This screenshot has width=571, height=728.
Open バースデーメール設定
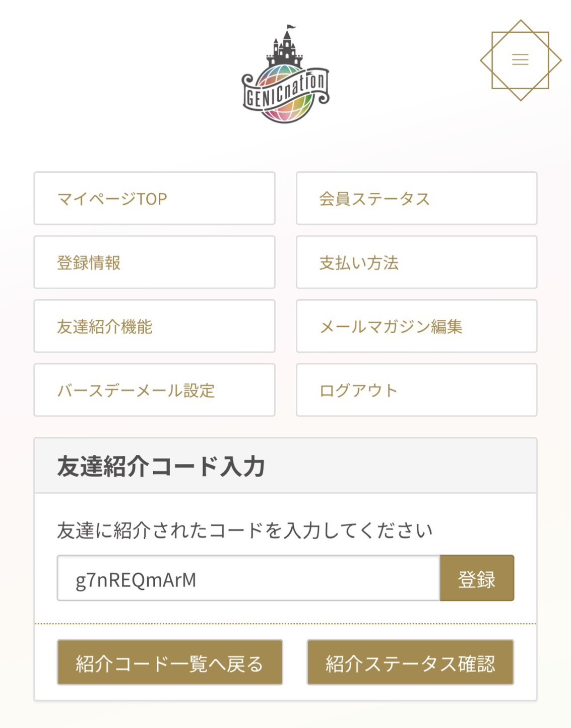click(x=154, y=390)
